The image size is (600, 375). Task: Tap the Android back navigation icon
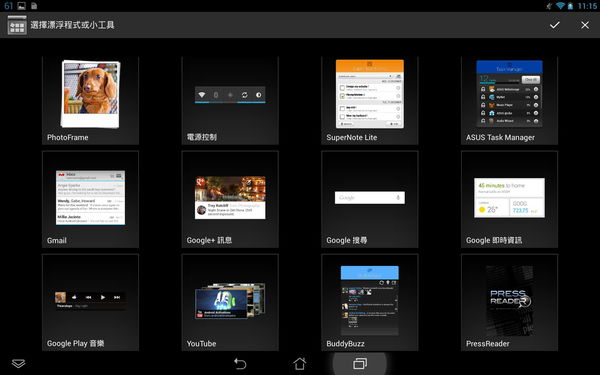tap(240, 363)
